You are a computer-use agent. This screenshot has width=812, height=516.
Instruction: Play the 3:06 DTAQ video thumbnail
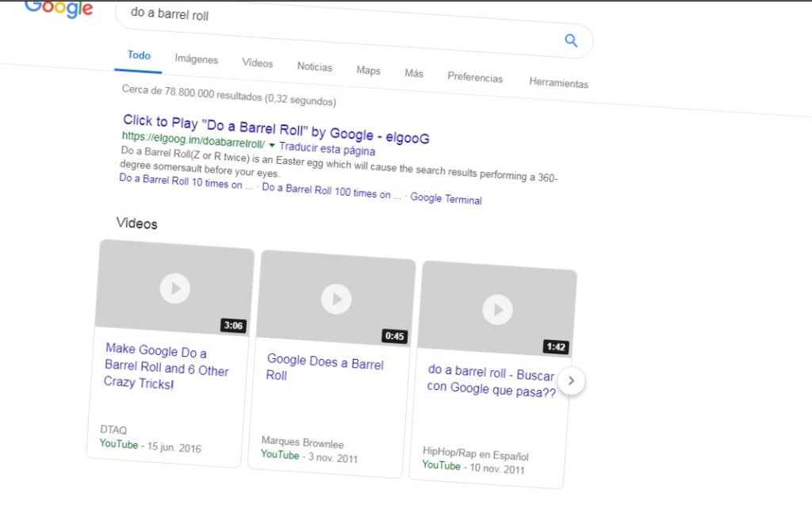(x=175, y=289)
